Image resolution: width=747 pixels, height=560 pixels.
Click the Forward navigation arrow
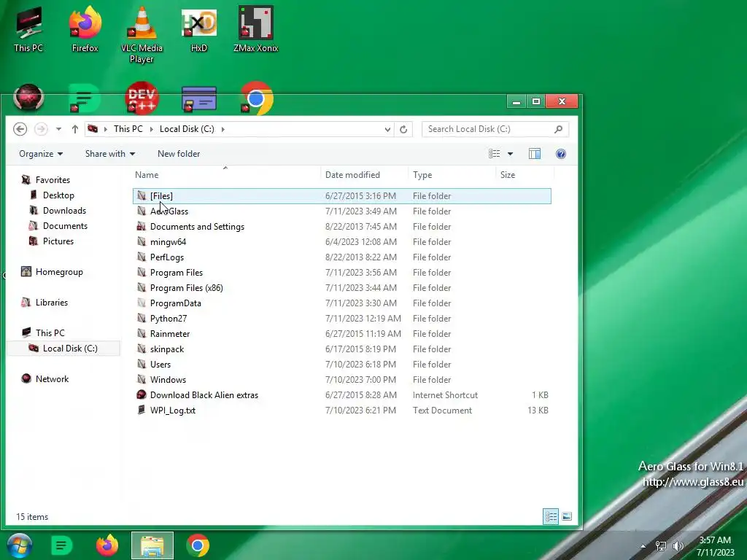click(41, 129)
